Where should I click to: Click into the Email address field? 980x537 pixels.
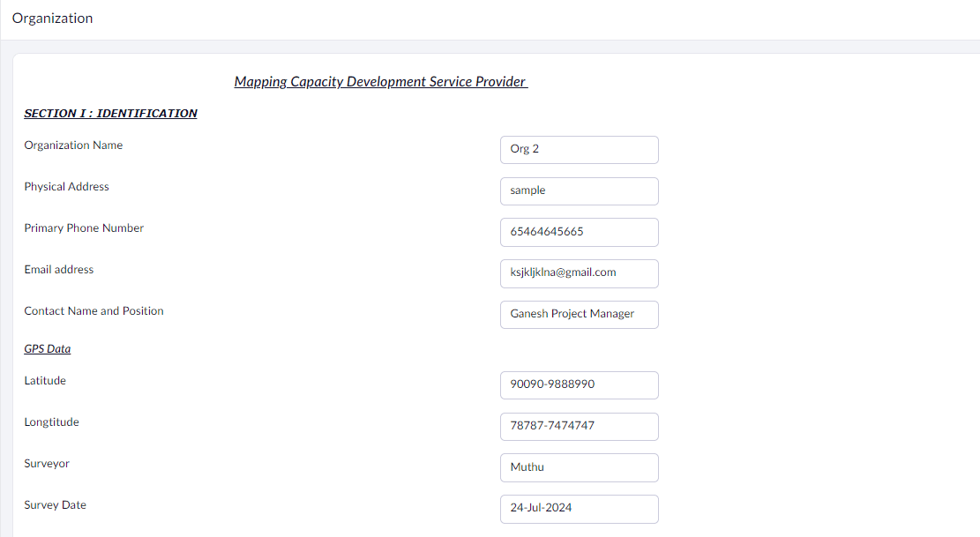tap(579, 273)
